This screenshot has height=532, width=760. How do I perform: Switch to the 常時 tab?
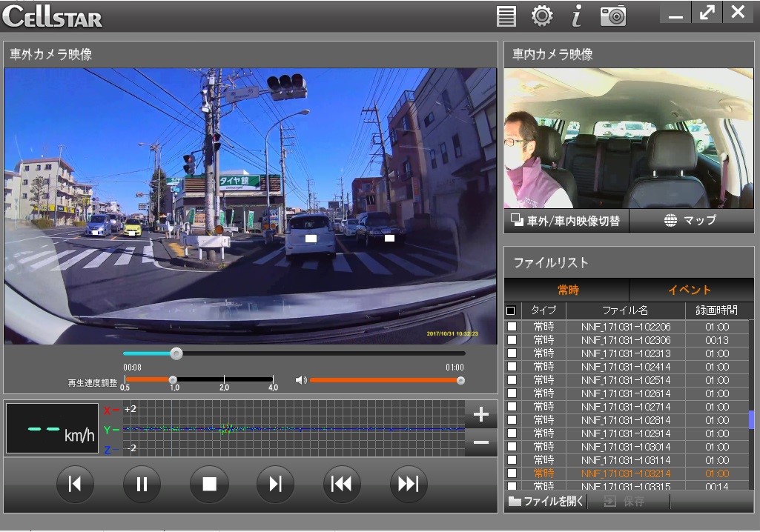tap(567, 290)
